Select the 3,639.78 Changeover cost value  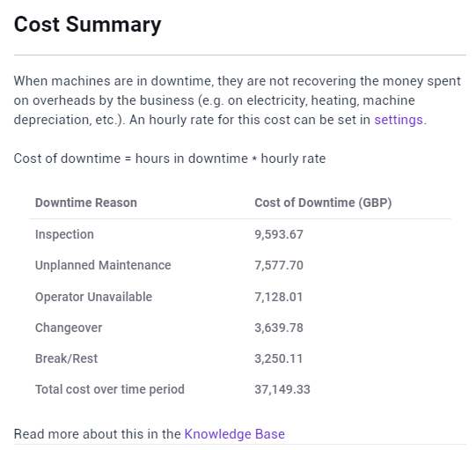pyautogui.click(x=279, y=328)
